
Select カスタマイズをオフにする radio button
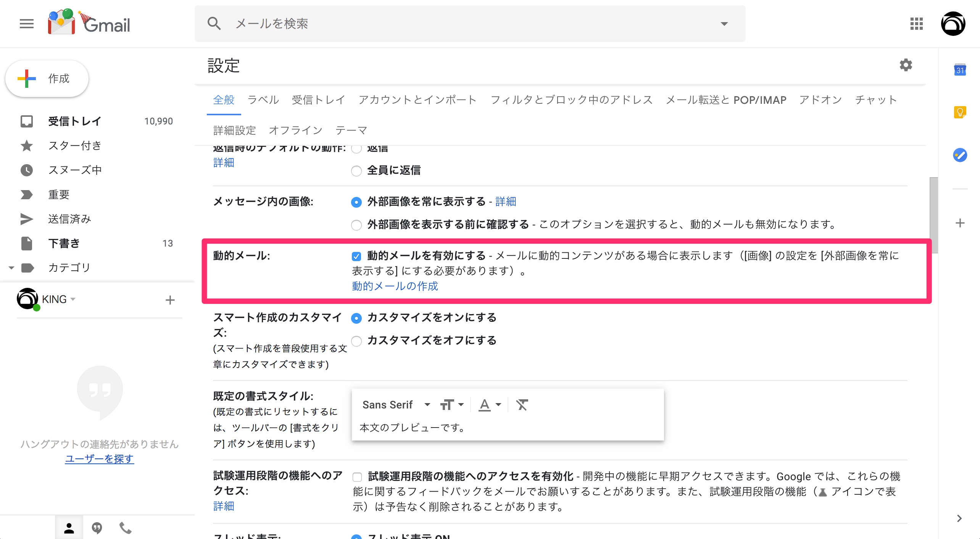pos(356,341)
